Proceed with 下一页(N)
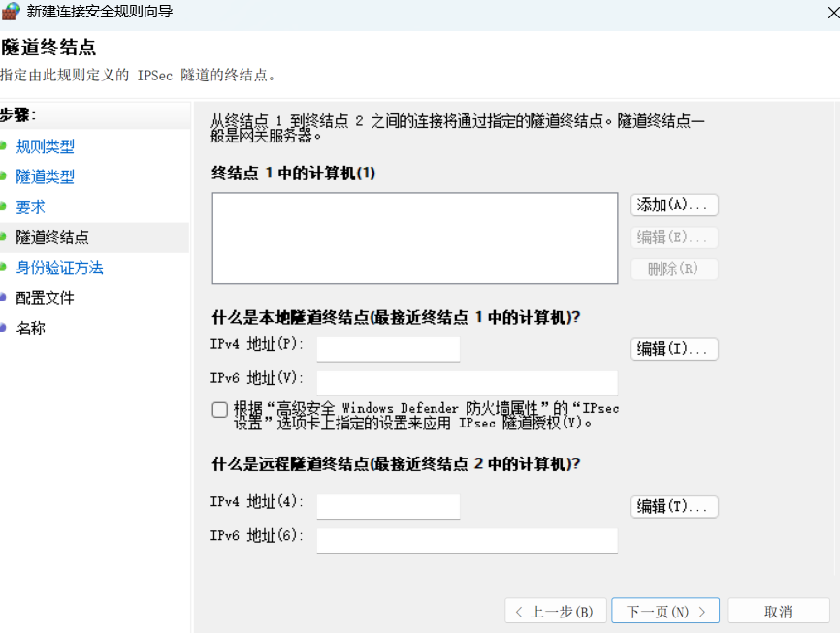Screen dimensions: 840x633 [x=665, y=611]
